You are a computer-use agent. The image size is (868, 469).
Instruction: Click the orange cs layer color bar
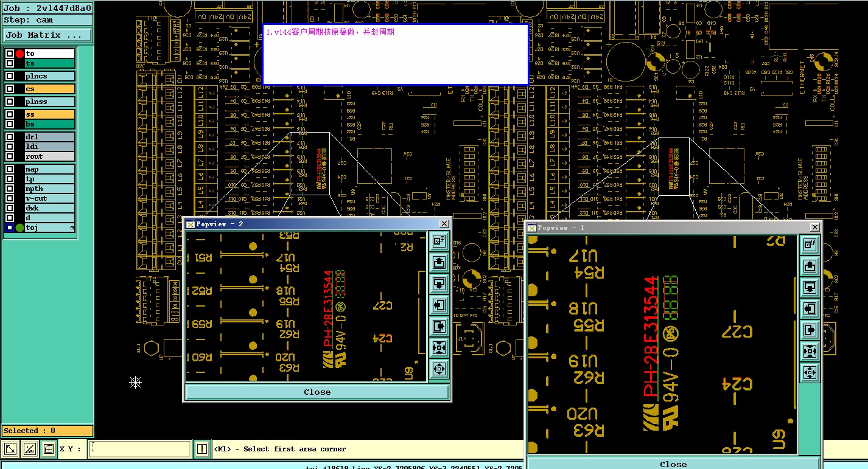click(x=49, y=89)
